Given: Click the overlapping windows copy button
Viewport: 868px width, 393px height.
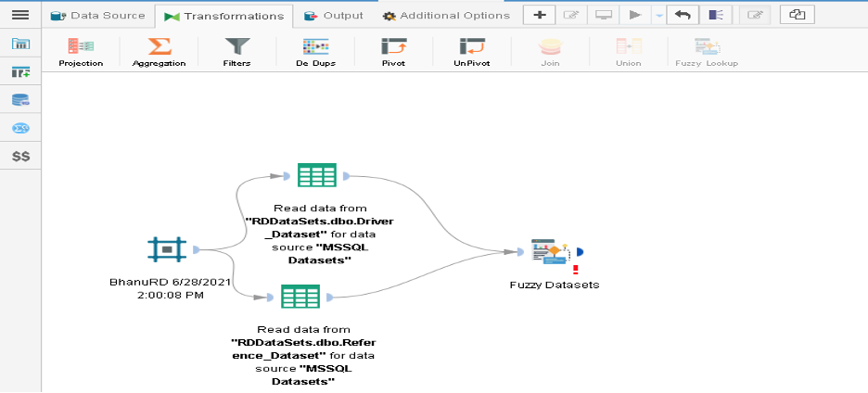Looking at the screenshot, I should click(798, 15).
